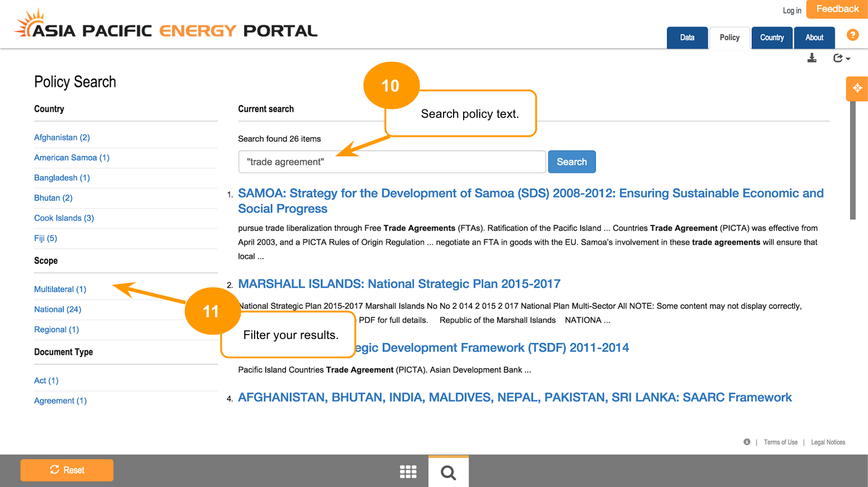
Task: Filter scope by National (24)
Action: (58, 309)
